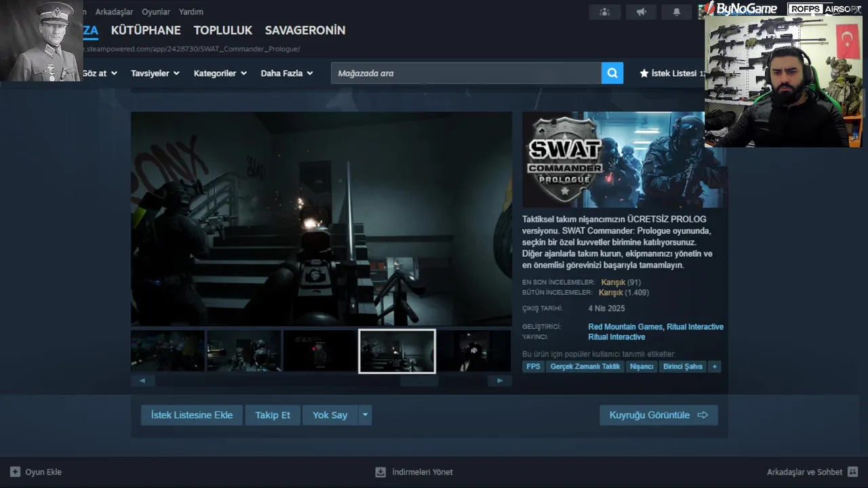
Task: Click Kuyruğu Görüntüle button
Action: 658,415
